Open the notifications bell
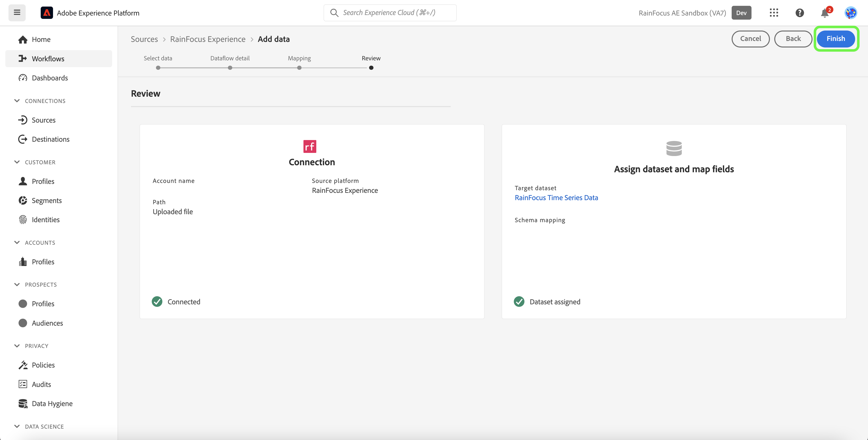The width and height of the screenshot is (868, 440). [825, 13]
